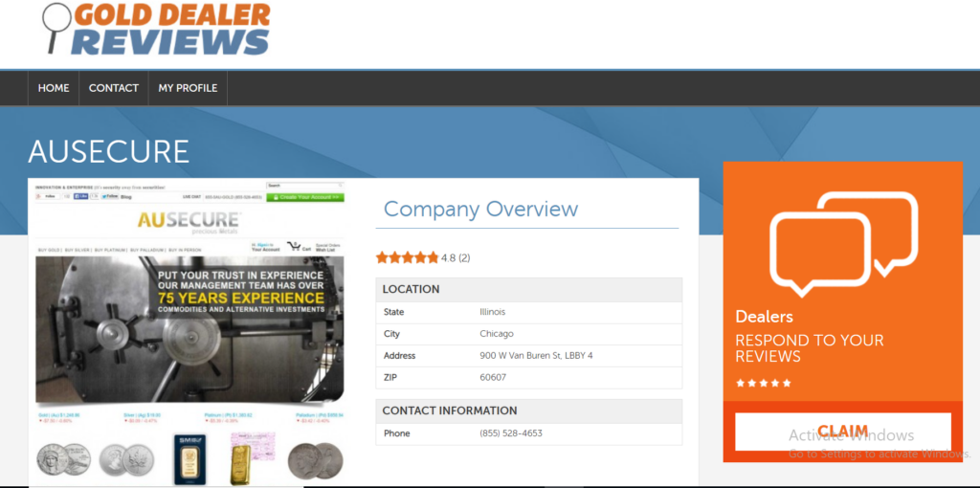980x488 pixels.
Task: Click the AUSECURE precious metals logo in thumbnail
Action: coord(189,222)
